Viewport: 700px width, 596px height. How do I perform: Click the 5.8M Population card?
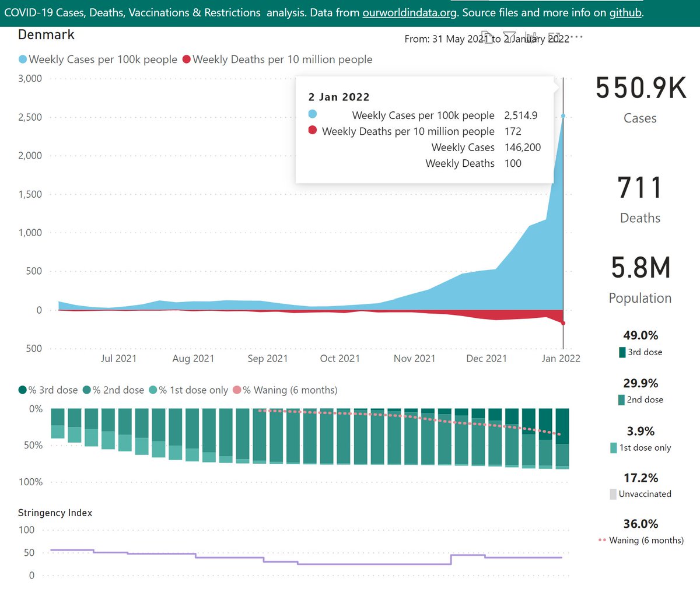tap(640, 280)
